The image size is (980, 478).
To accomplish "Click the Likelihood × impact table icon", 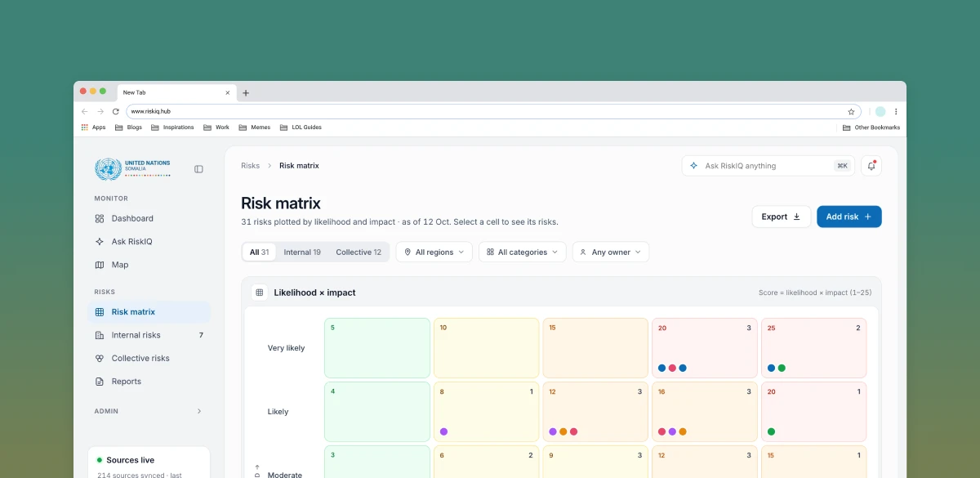I will 259,293.
